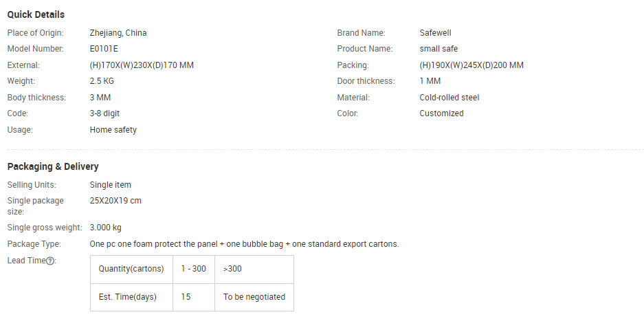Click the 1 - 300 quantity table cell
Screen dimensions: 644x319
pyautogui.click(x=194, y=269)
